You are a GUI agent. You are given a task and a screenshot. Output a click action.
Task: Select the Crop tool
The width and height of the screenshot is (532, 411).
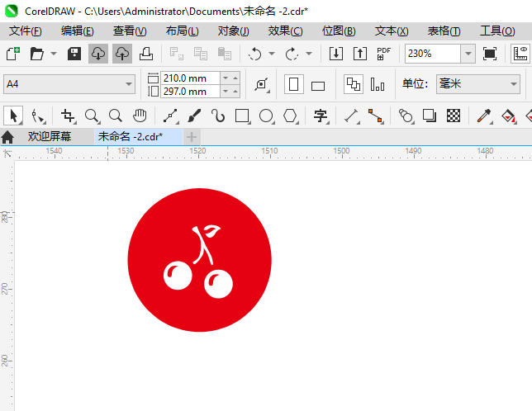pyautogui.click(x=68, y=116)
